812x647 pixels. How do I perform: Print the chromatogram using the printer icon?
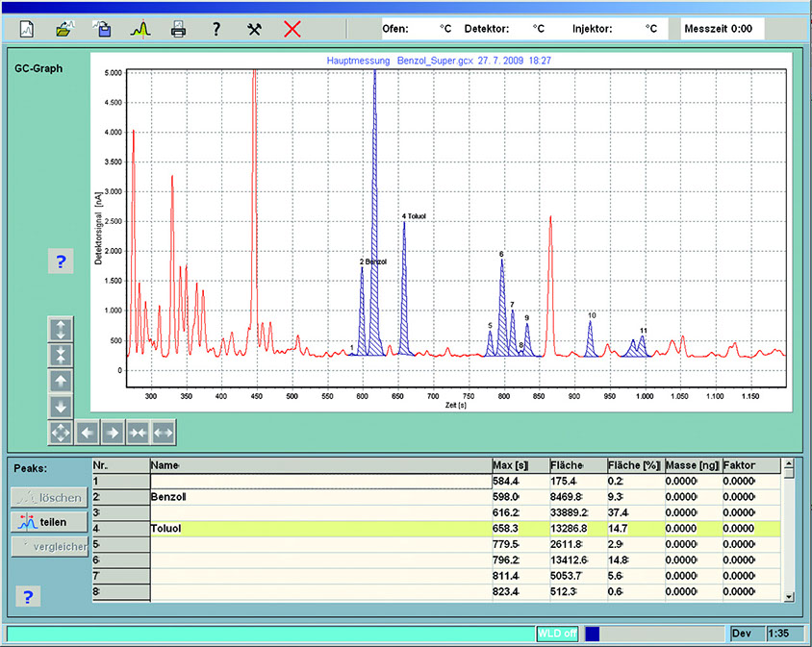178,29
